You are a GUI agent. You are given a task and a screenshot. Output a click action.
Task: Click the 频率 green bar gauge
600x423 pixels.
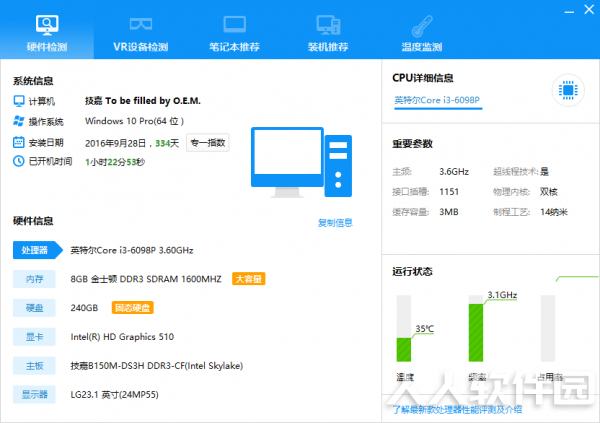coord(476,328)
